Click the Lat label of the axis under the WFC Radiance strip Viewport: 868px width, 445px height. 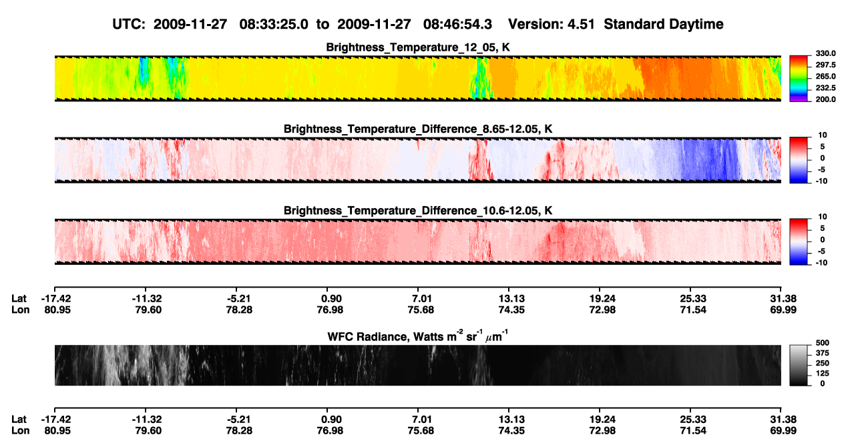19,419
